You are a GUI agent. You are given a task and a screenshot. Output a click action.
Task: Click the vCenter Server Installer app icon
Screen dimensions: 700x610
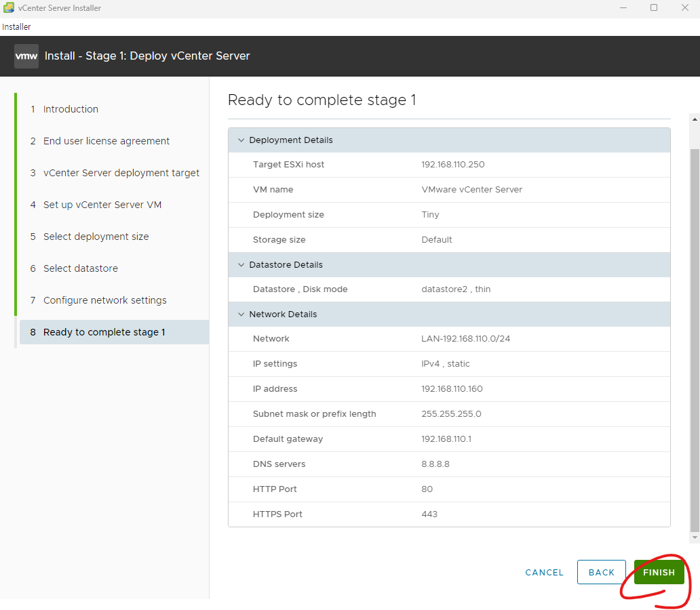click(9, 7)
